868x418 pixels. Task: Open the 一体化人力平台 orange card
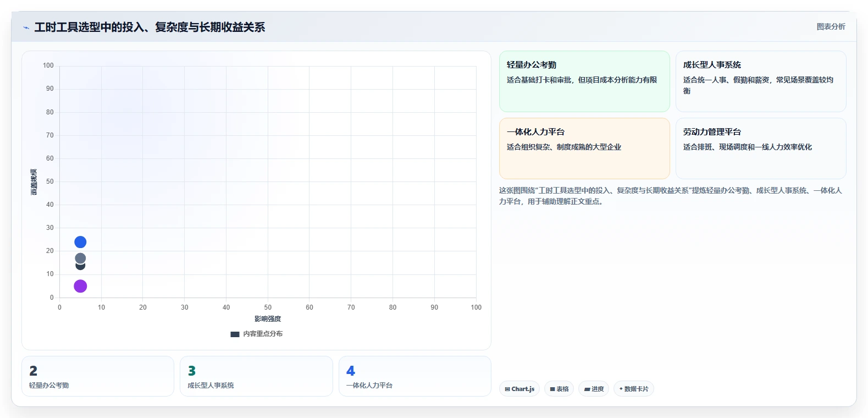coord(584,148)
